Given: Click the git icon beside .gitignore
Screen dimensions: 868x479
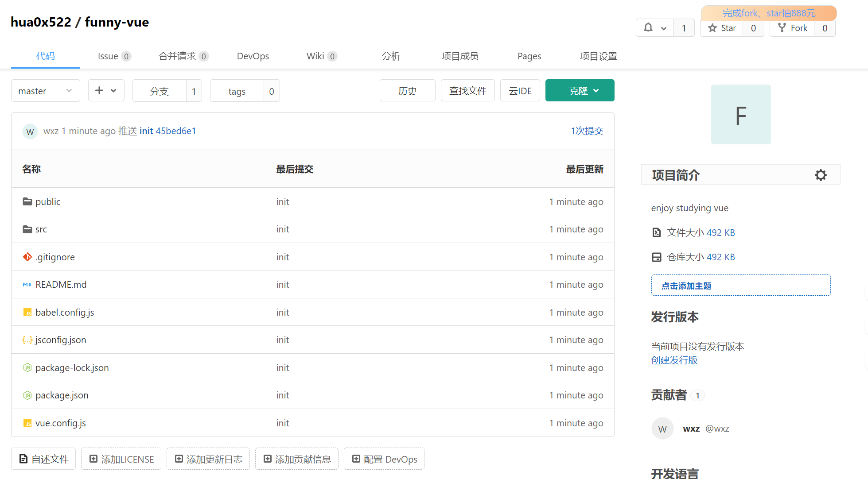Looking at the screenshot, I should coord(27,257).
